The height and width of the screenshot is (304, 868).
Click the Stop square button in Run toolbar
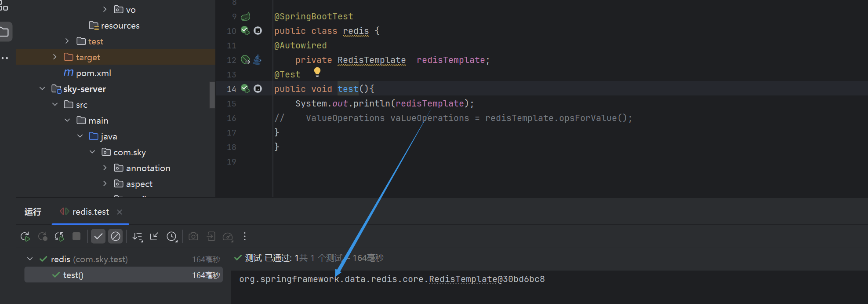[x=76, y=237]
